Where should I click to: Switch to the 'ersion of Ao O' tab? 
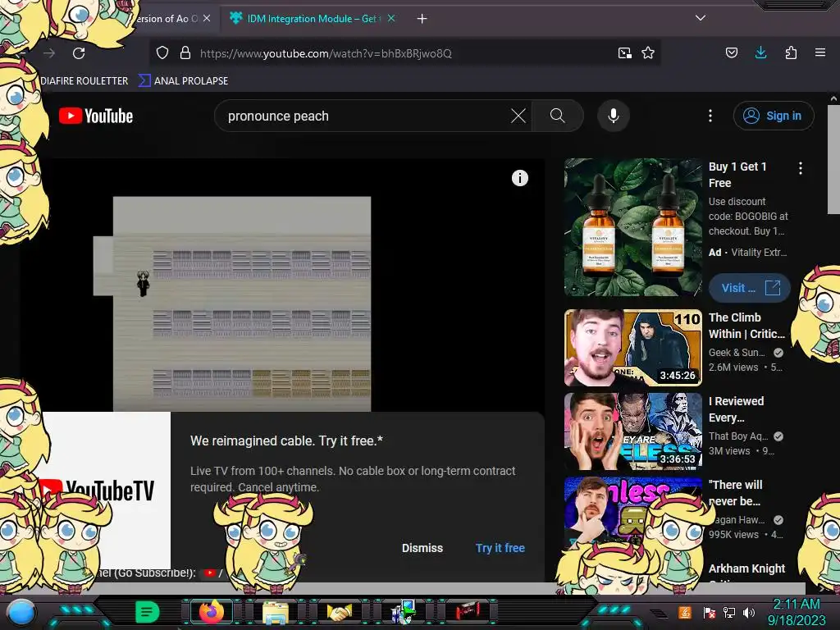point(166,19)
